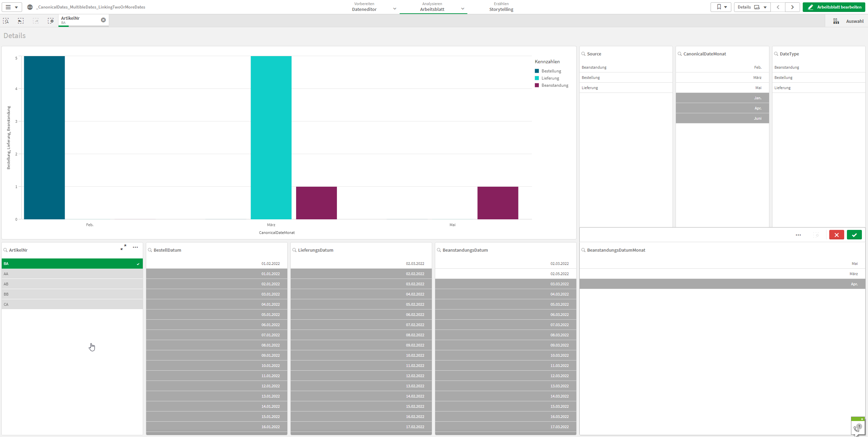868x437 pixels.
Task: Select Lieferung in the DateType list
Action: tap(819, 88)
